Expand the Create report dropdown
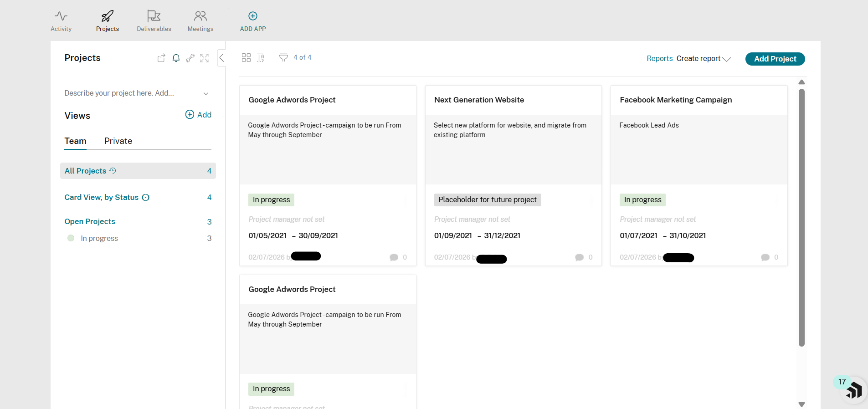The image size is (868, 409). [703, 58]
